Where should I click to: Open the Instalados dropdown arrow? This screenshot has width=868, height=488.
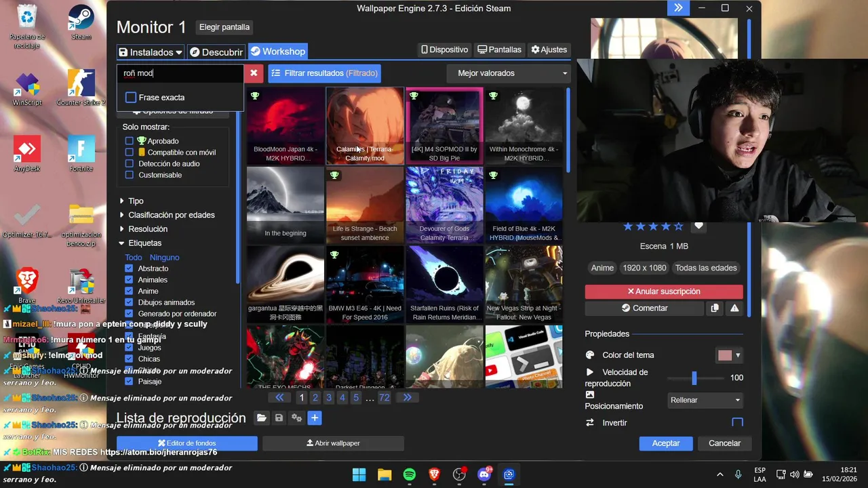coord(179,52)
